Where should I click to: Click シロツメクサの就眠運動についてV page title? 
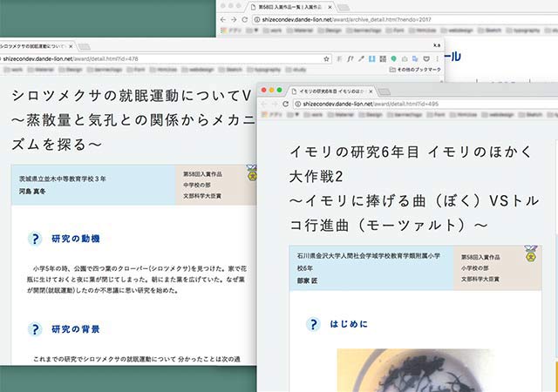coord(133,120)
